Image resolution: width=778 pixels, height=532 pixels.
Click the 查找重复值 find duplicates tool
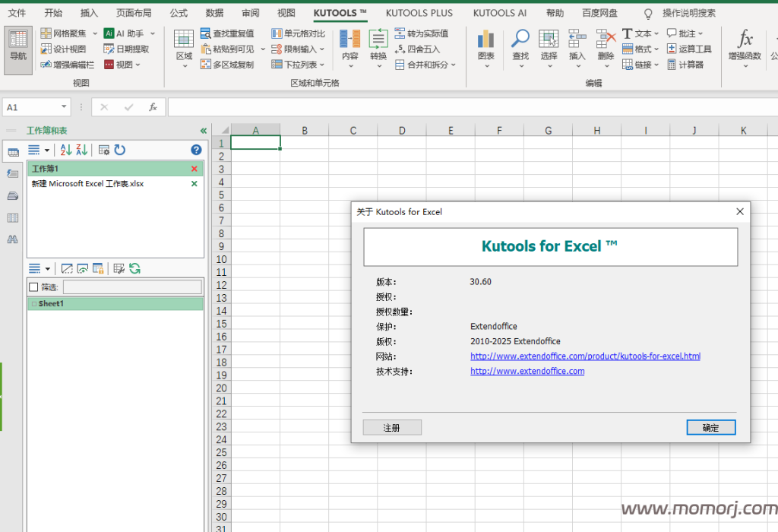click(227, 33)
